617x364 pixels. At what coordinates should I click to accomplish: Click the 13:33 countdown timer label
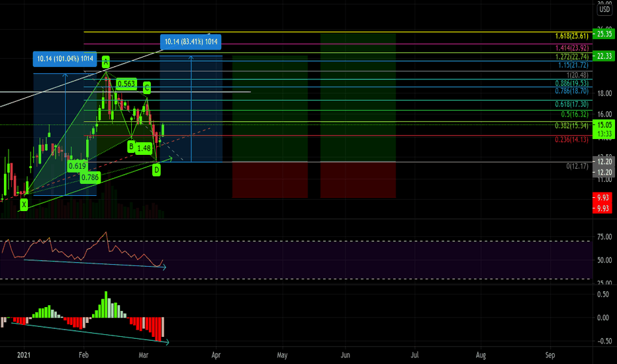tap(604, 134)
